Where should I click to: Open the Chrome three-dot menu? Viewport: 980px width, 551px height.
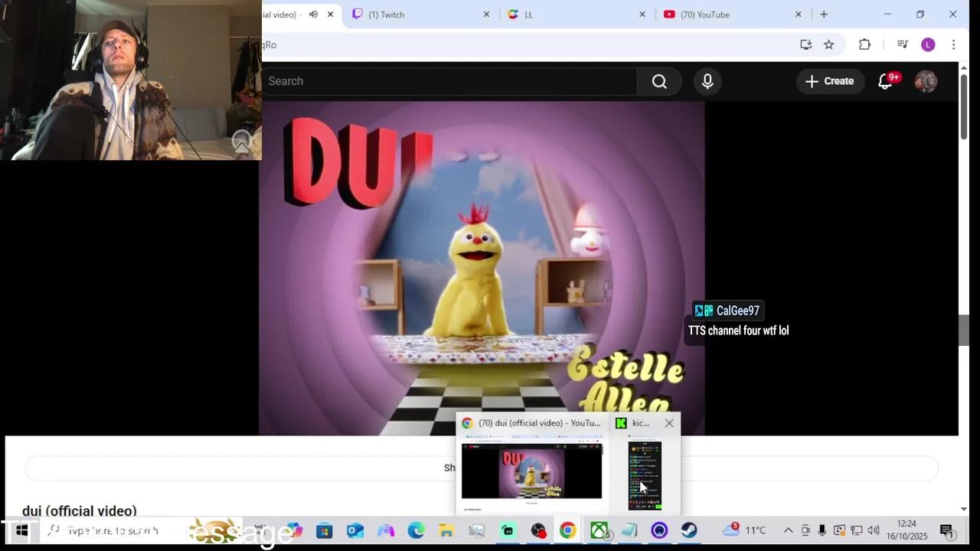point(953,44)
